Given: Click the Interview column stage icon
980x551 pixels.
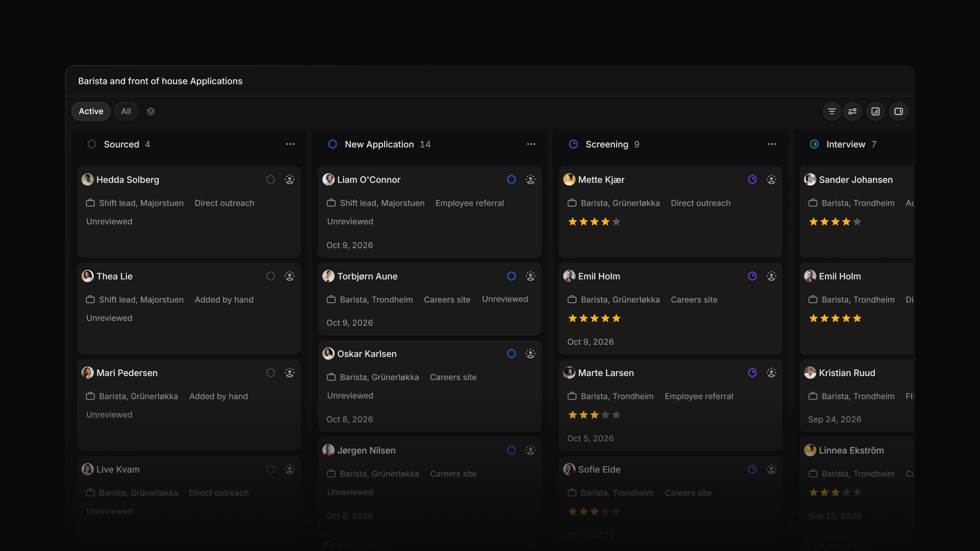Looking at the screenshot, I should pos(814,144).
